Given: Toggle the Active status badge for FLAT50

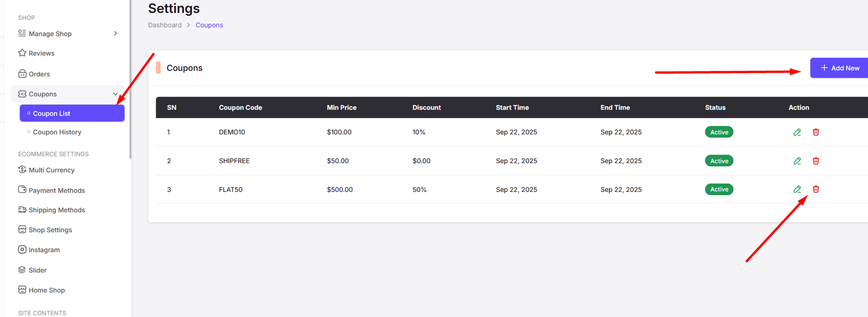Looking at the screenshot, I should [719, 189].
